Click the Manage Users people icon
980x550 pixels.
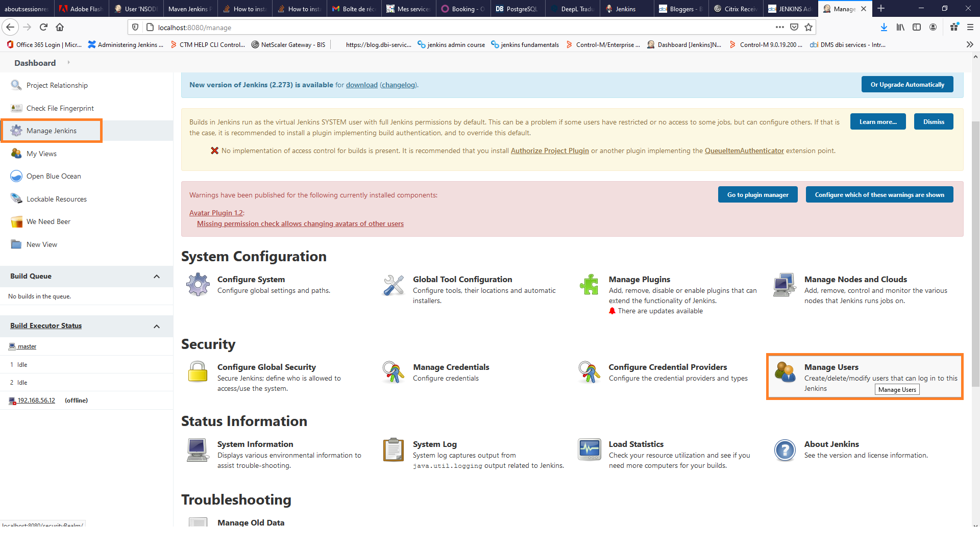[785, 372]
